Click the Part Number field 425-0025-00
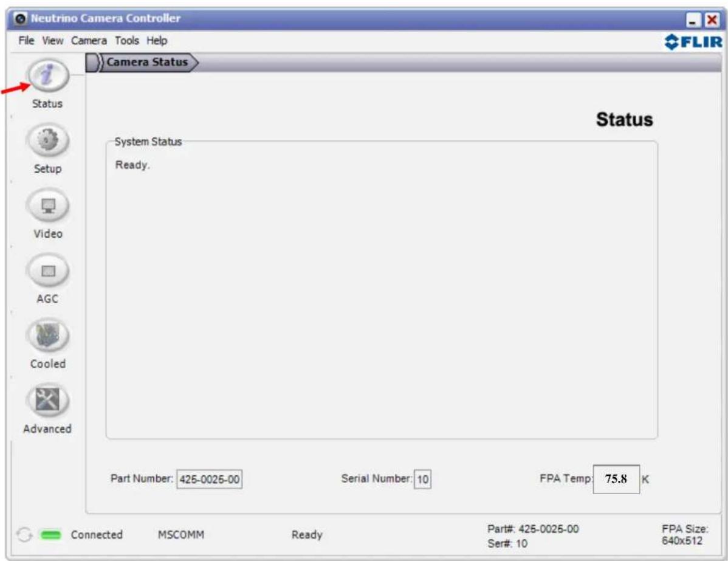 point(210,480)
